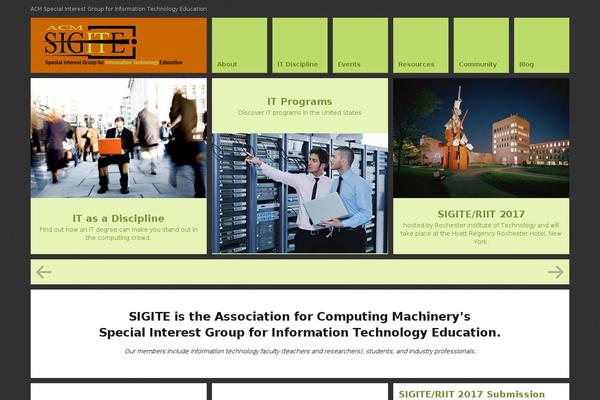This screenshot has height=400, width=600.
Task: Click the left carousel arrow
Action: click(x=44, y=272)
